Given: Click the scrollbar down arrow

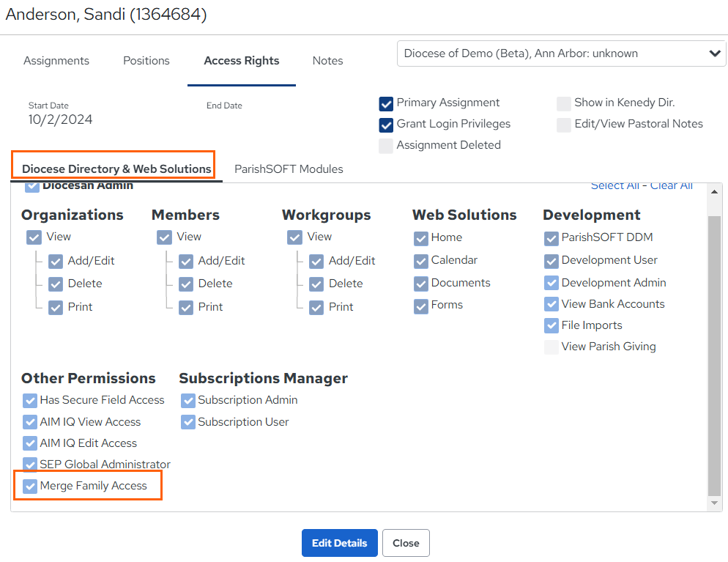Looking at the screenshot, I should 714,503.
